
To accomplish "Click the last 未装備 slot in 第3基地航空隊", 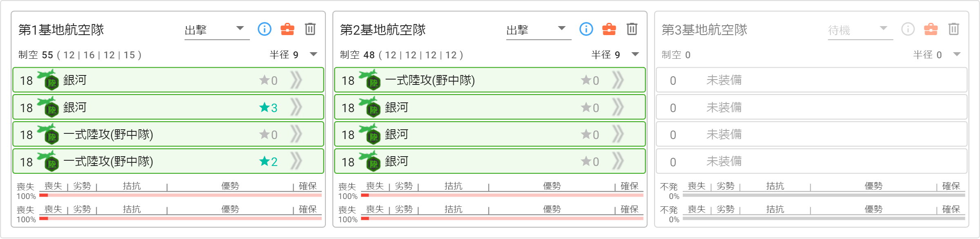I will [812, 161].
